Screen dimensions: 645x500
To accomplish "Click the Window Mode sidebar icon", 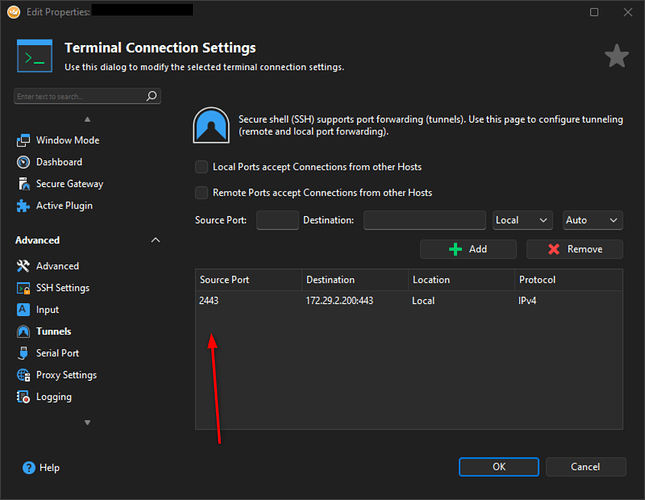I will [24, 140].
